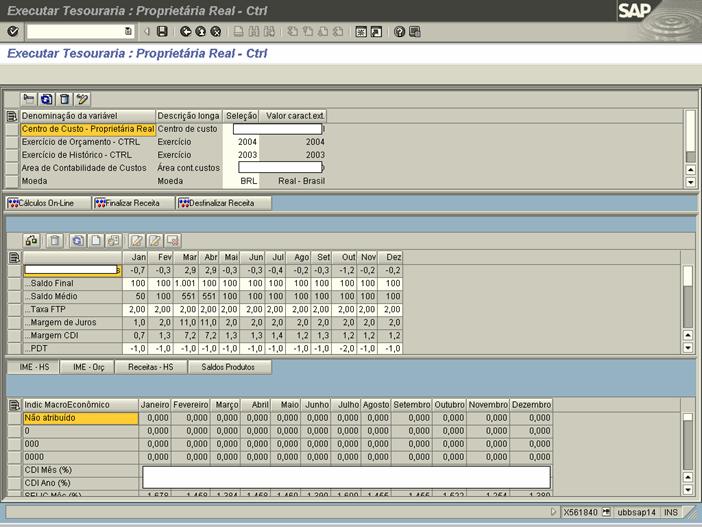Open Help with the question mark icon
Viewport: 702px width, 527px height.
pyautogui.click(x=399, y=31)
